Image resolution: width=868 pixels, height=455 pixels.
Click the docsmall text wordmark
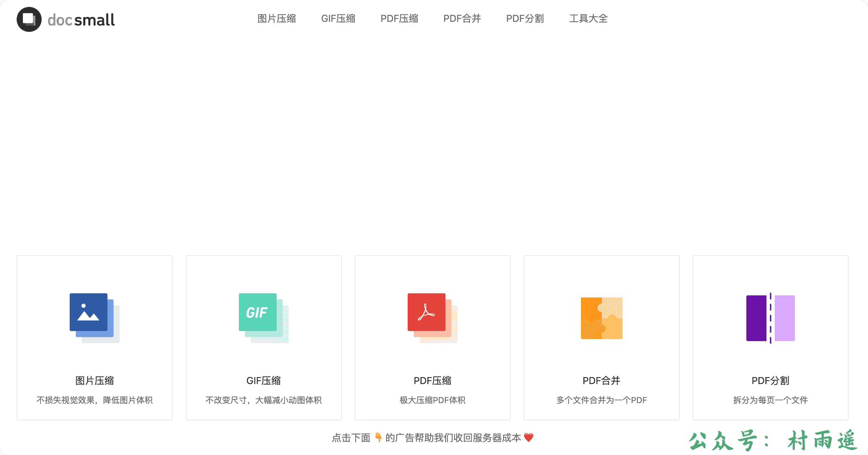81,20
